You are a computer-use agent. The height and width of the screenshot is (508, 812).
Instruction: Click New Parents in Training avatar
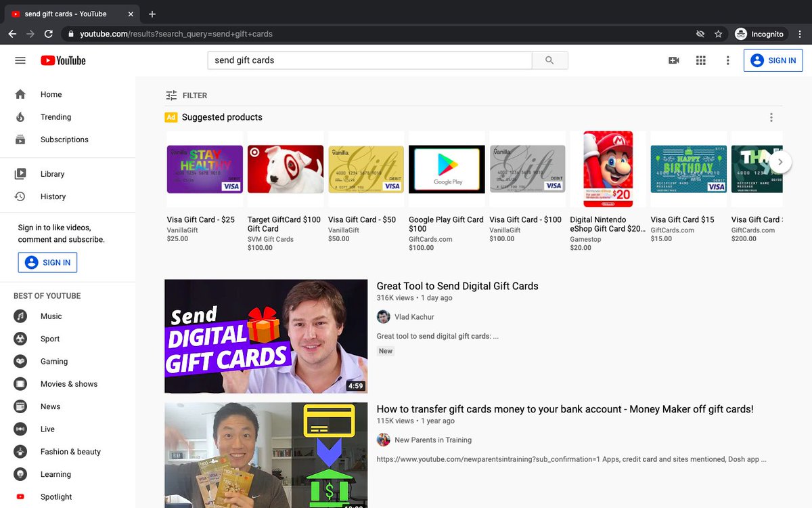click(384, 440)
